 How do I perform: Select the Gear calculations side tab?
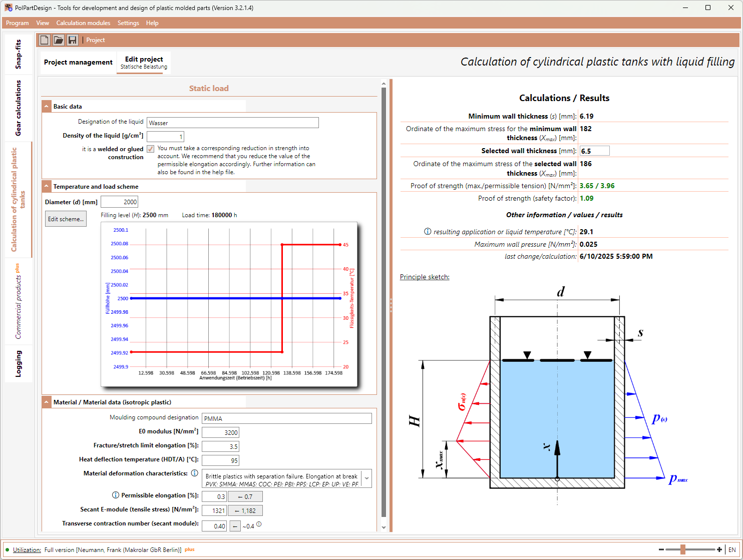point(19,108)
